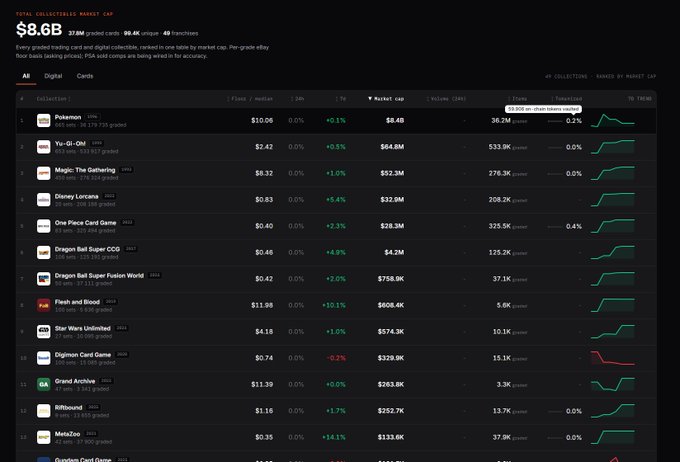Click the One Piece Card Game logo
The width and height of the screenshot is (680, 462).
coord(43,226)
